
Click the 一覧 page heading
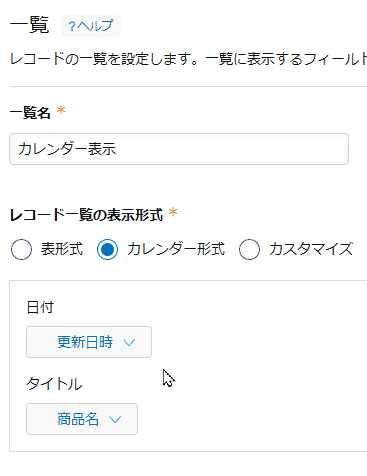(x=30, y=25)
